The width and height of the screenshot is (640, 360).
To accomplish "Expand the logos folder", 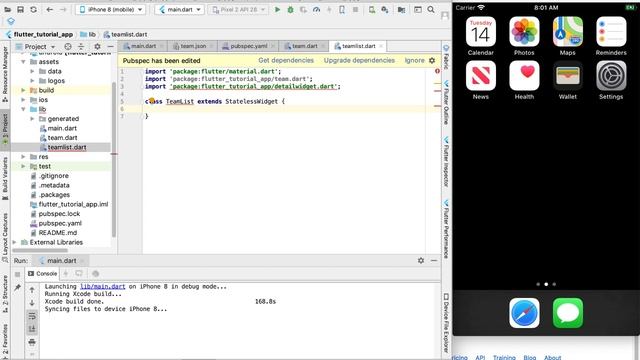I will coord(32,81).
